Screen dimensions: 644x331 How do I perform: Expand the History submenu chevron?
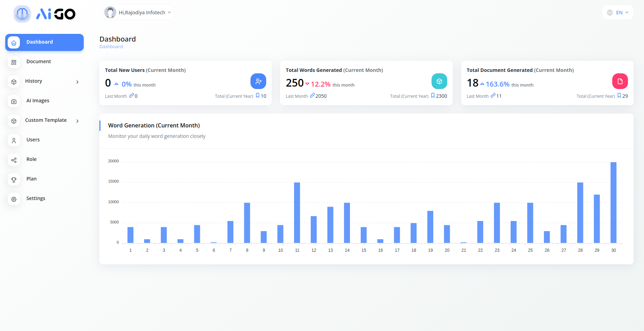pos(77,82)
